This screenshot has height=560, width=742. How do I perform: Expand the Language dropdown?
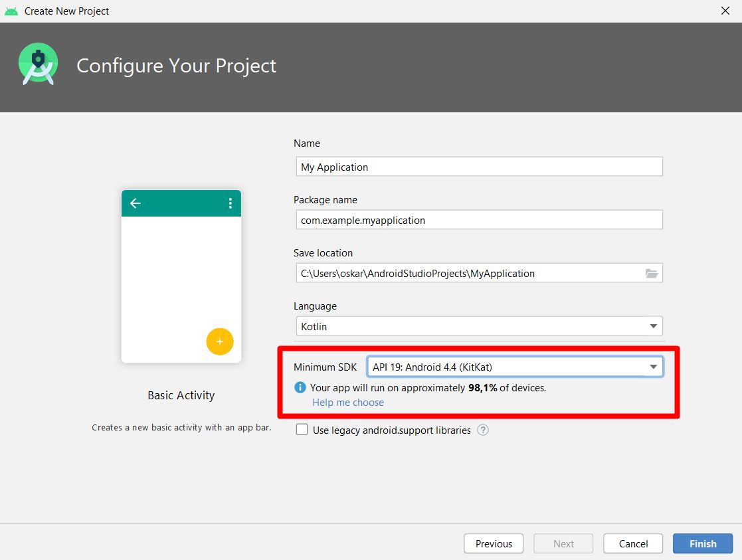(x=654, y=326)
